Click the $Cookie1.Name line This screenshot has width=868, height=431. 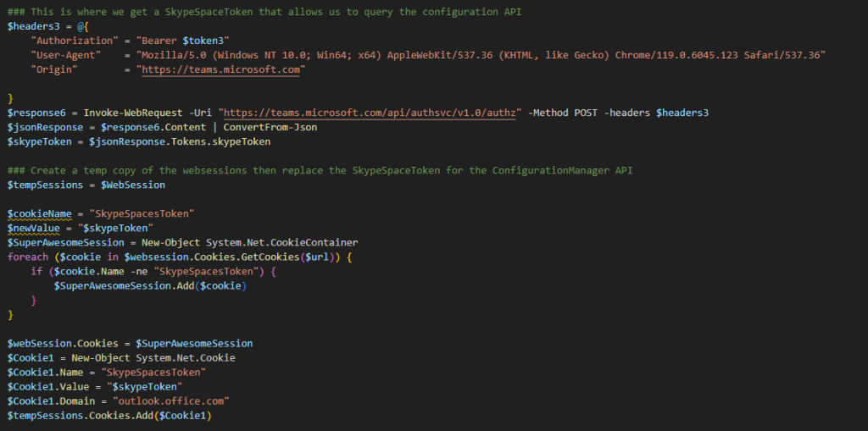(107, 372)
